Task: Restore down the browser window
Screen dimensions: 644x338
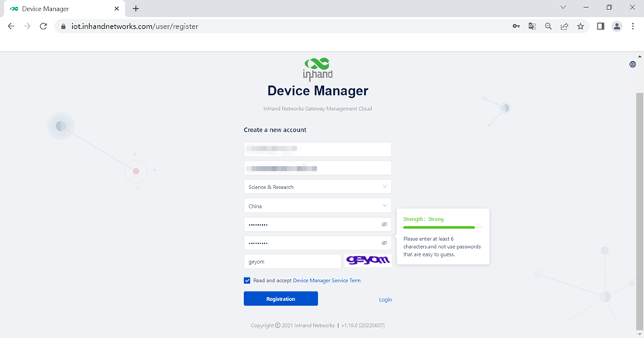Action: tap(609, 8)
